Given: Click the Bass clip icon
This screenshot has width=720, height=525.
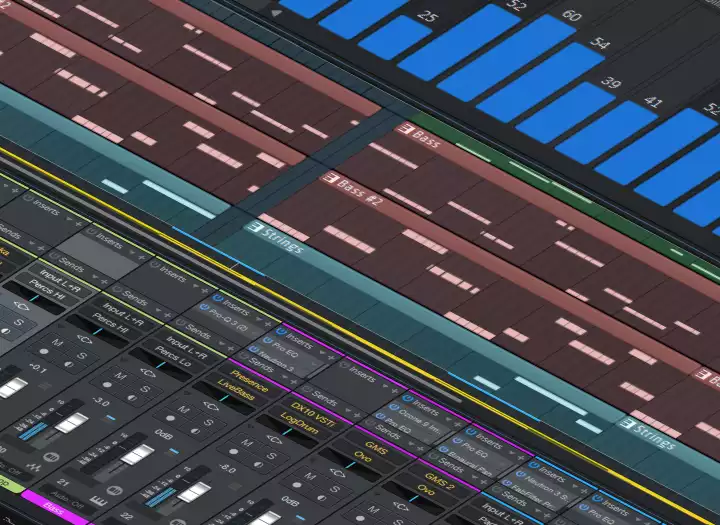Looking at the screenshot, I should (x=405, y=129).
